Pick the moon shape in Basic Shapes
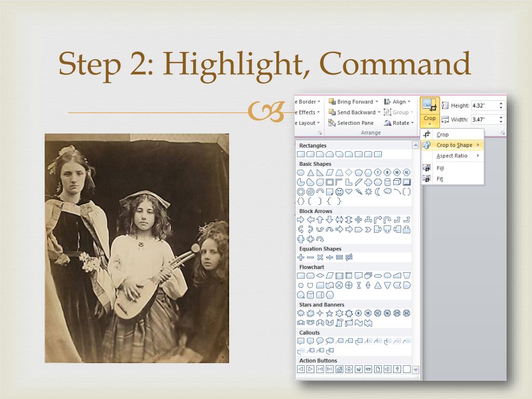This screenshot has height=399, width=532. point(378,192)
